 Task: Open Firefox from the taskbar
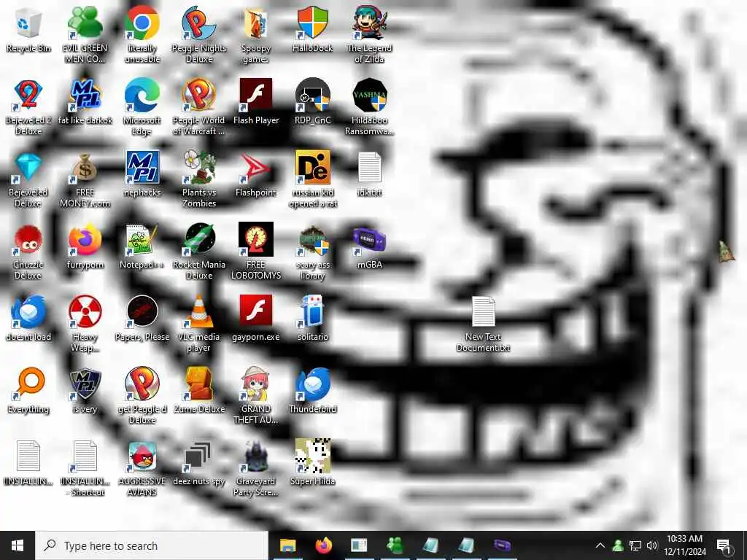pos(323,545)
